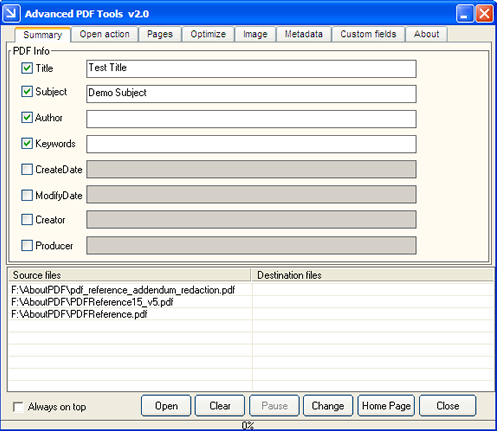The height and width of the screenshot is (431, 497).
Task: Go to the Optimize tab
Action: (x=208, y=34)
